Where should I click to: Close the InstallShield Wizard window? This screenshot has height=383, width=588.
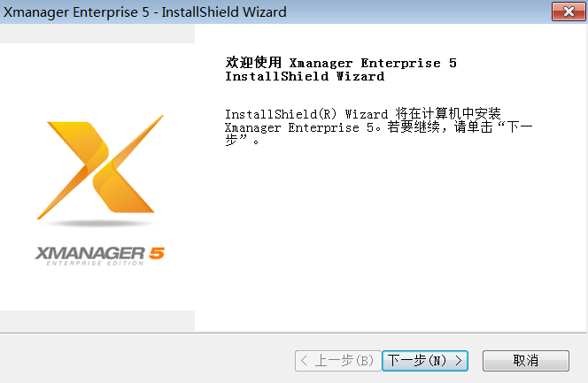pyautogui.click(x=569, y=11)
